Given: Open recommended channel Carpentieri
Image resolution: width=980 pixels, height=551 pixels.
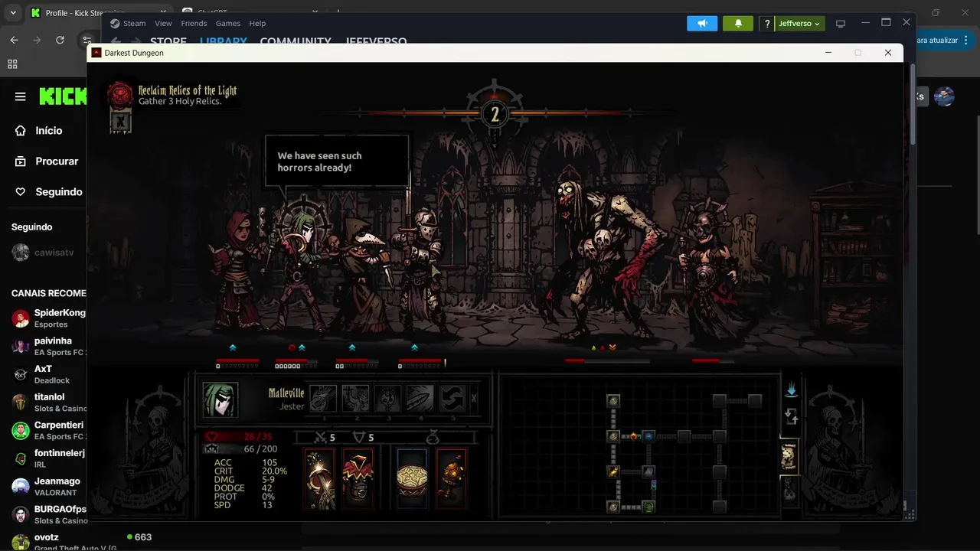Looking at the screenshot, I should 47,430.
